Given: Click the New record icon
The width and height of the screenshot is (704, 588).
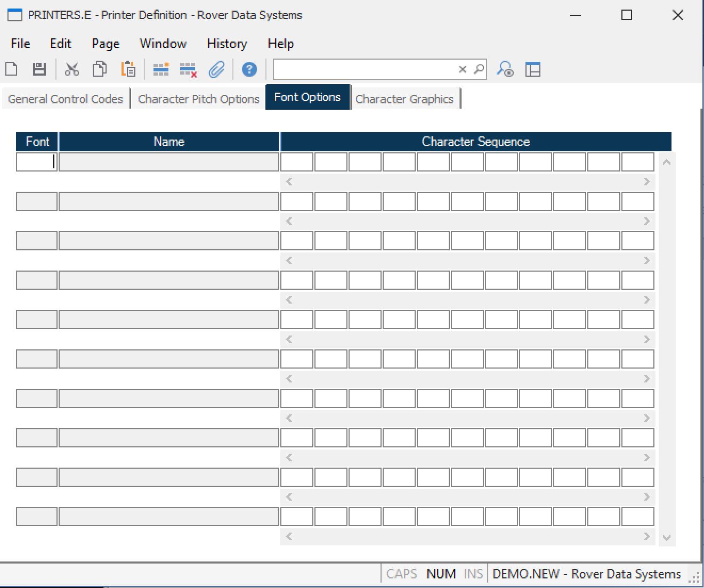Looking at the screenshot, I should (x=12, y=69).
